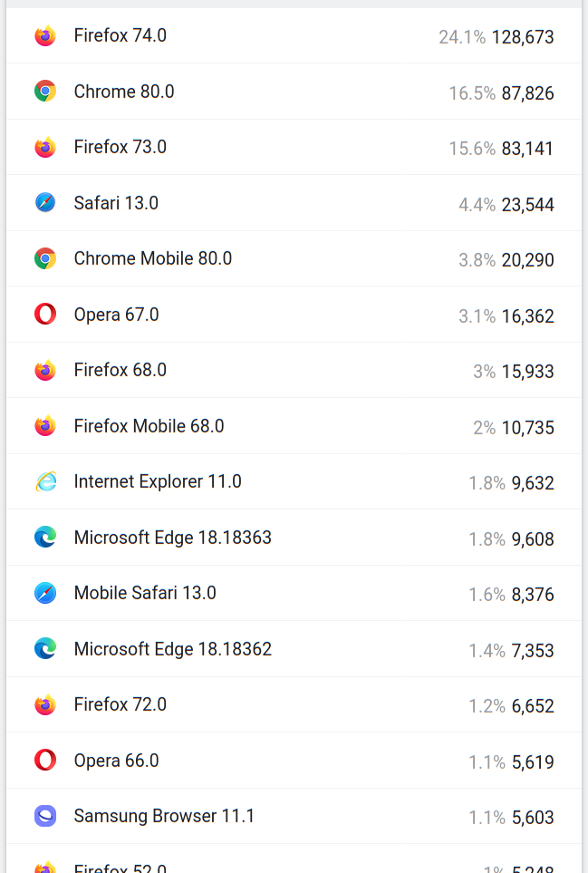
Task: Click the Opera 66.0 icon
Action: click(45, 760)
